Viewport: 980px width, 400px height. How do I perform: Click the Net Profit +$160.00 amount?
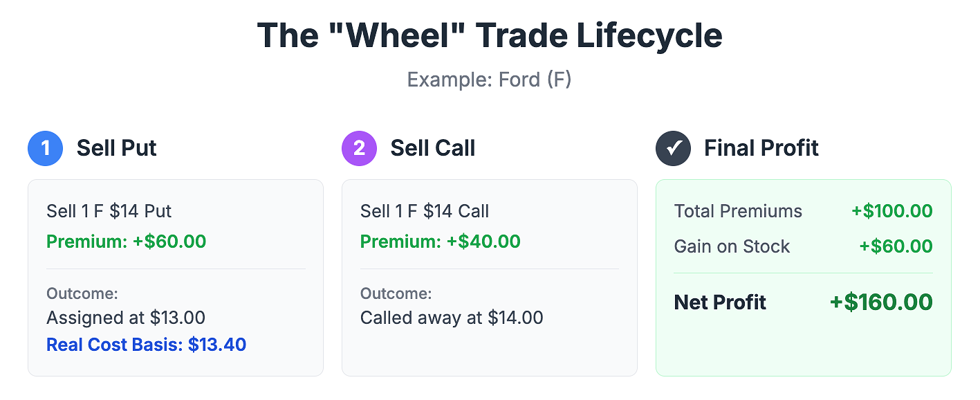point(881,302)
